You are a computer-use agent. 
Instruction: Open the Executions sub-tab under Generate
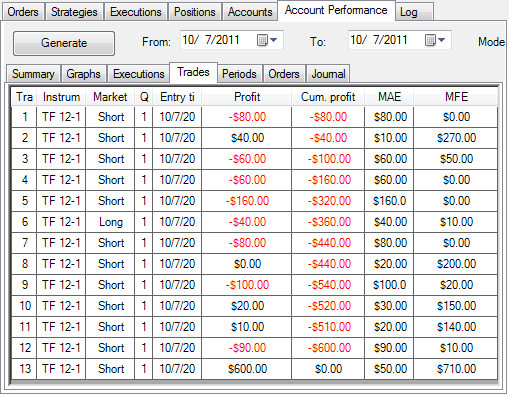(x=139, y=74)
